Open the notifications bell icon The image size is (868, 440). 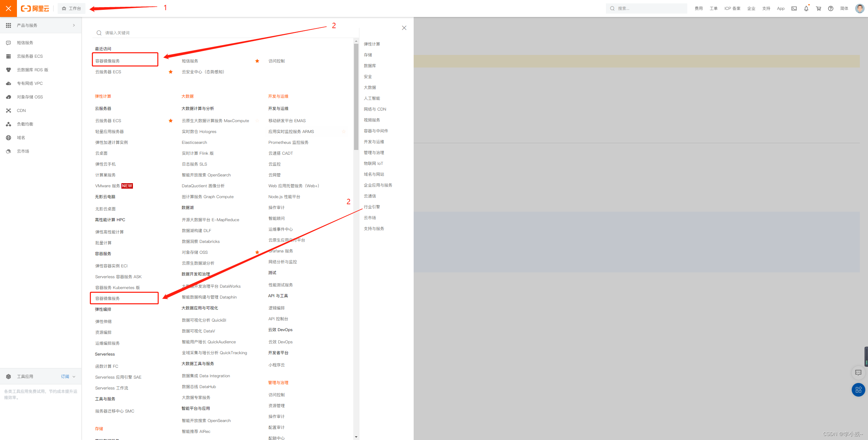point(806,8)
